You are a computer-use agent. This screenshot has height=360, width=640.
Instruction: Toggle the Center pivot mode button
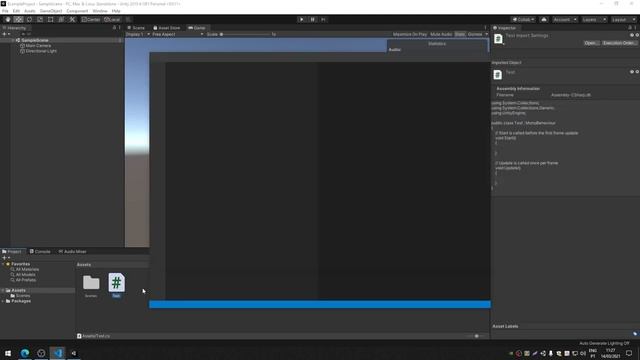click(x=91, y=20)
